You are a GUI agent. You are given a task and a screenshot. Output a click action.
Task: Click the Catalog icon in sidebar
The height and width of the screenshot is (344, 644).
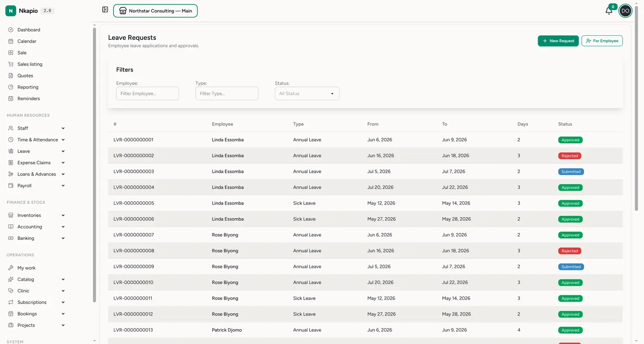coord(11,279)
